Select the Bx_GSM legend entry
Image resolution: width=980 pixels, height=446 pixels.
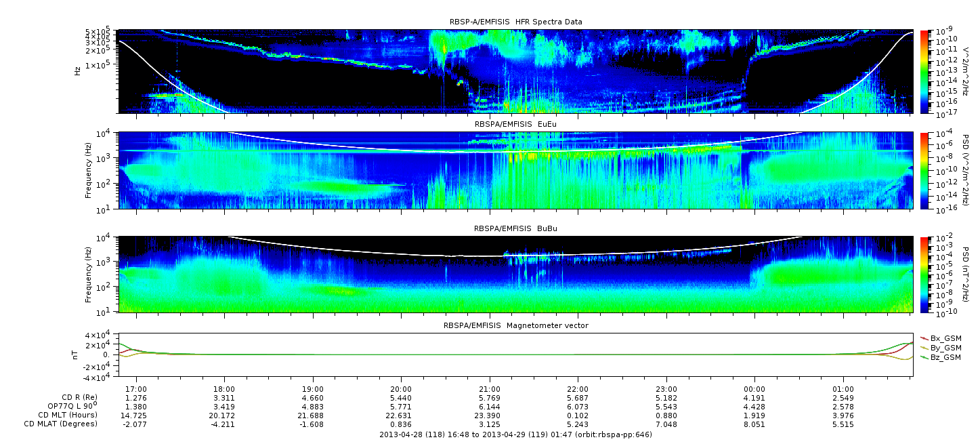945,338
